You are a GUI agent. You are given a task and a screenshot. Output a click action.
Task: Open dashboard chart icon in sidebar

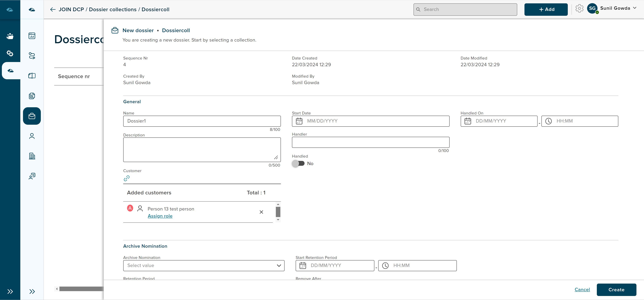(32, 36)
